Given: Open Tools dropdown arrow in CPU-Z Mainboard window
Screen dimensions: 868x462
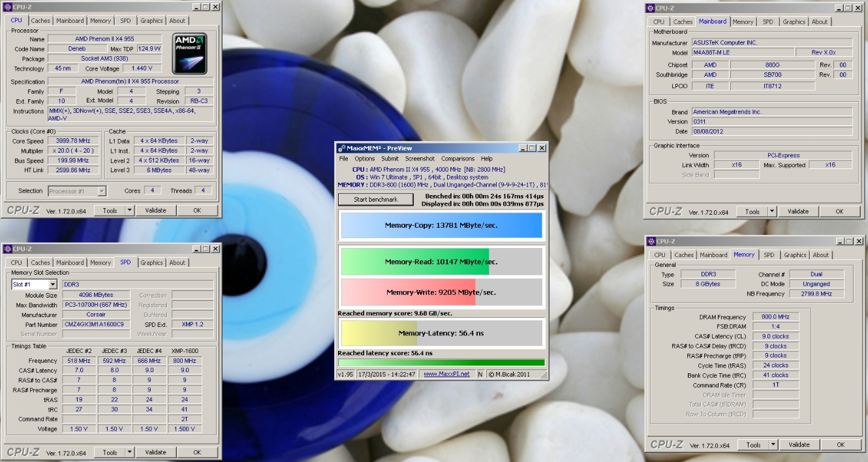Looking at the screenshot, I should pyautogui.click(x=772, y=211).
